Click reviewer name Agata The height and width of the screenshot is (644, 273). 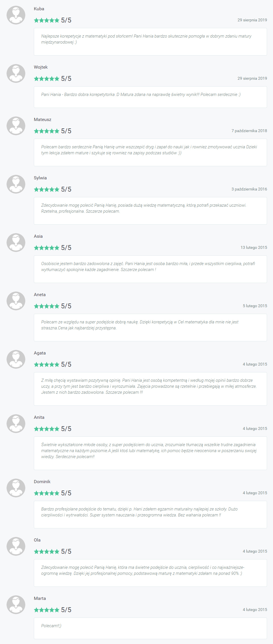[x=40, y=353]
